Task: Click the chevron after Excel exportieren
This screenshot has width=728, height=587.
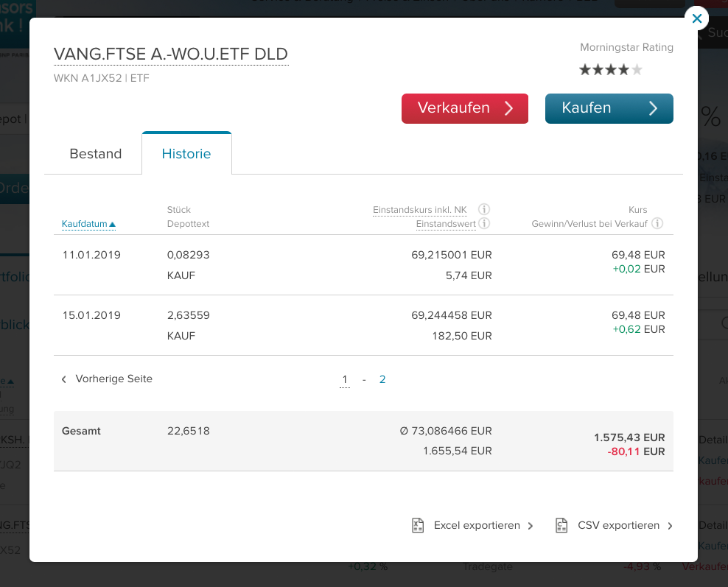Action: click(531, 526)
